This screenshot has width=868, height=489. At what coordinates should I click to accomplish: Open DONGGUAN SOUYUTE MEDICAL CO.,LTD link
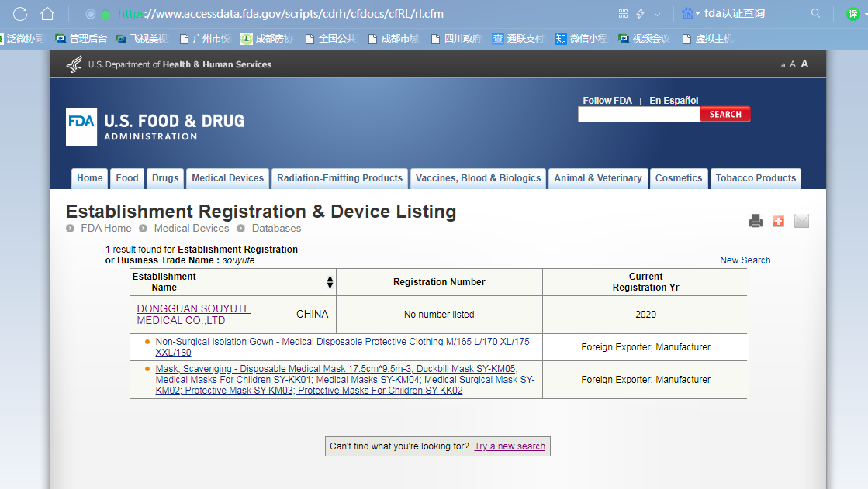194,314
